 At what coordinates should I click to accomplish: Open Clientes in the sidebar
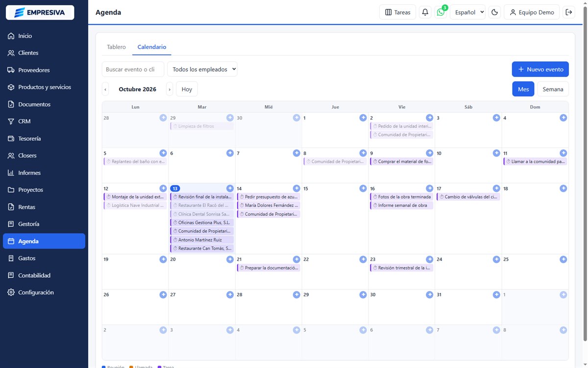[x=44, y=53]
